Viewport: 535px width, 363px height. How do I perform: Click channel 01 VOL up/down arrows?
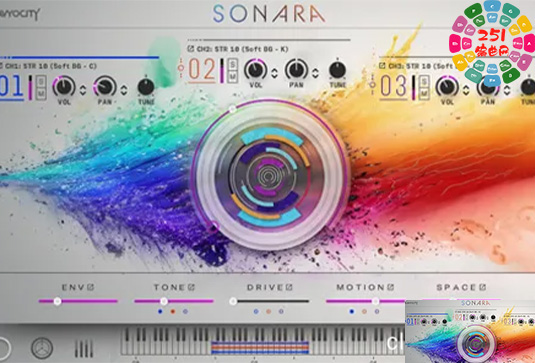pos(83,90)
